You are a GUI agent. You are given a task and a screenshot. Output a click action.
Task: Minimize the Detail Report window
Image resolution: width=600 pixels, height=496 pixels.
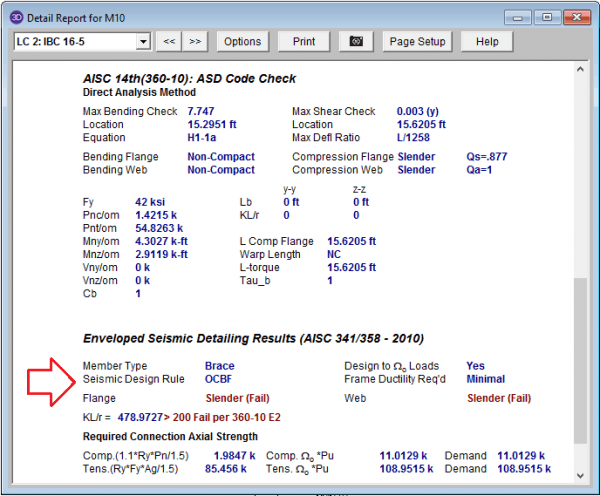coord(518,15)
